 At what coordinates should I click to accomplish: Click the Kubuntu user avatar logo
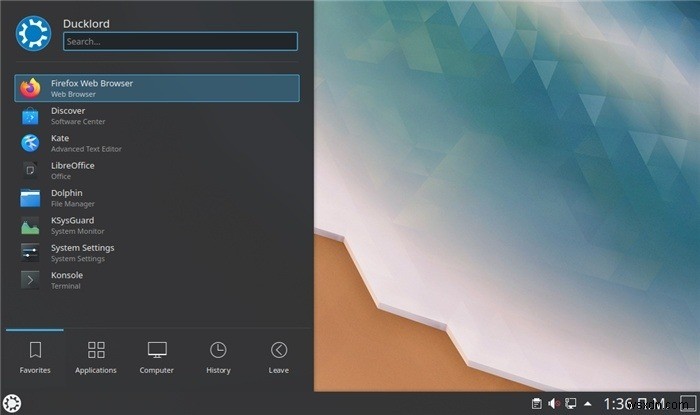33,33
